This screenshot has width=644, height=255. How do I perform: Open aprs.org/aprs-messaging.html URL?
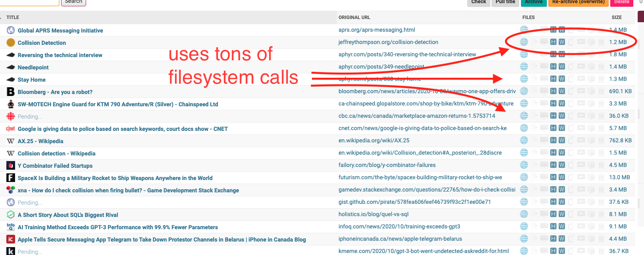[x=377, y=30]
